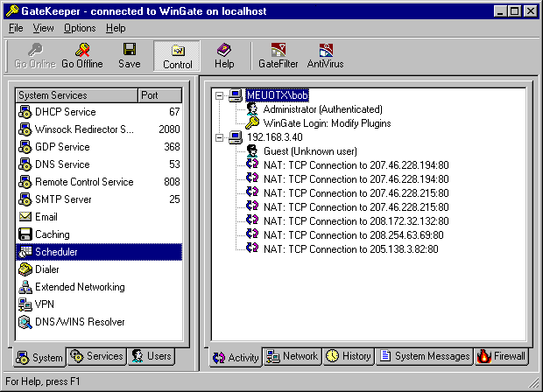The width and height of the screenshot is (543, 392).
Task: Switch to the Network tab
Action: [293, 356]
